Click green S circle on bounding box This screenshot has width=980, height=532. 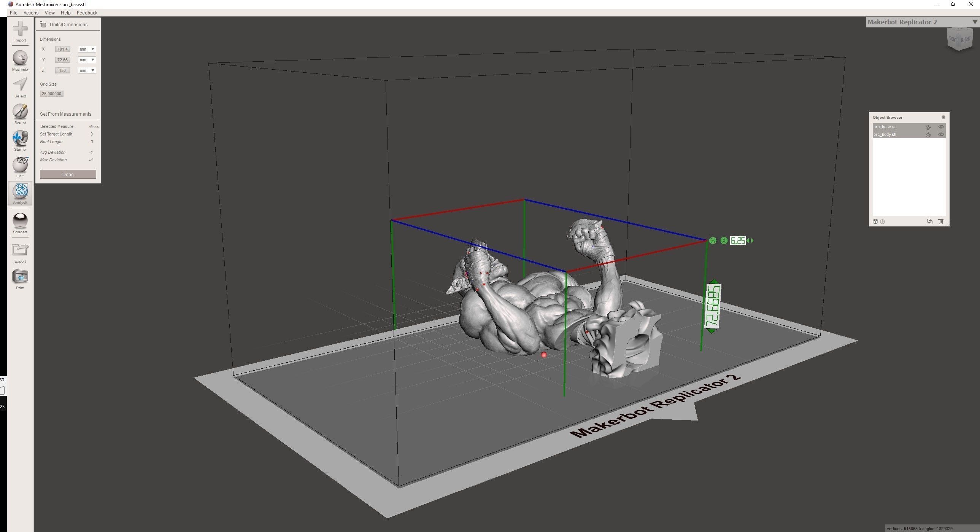[x=713, y=241]
